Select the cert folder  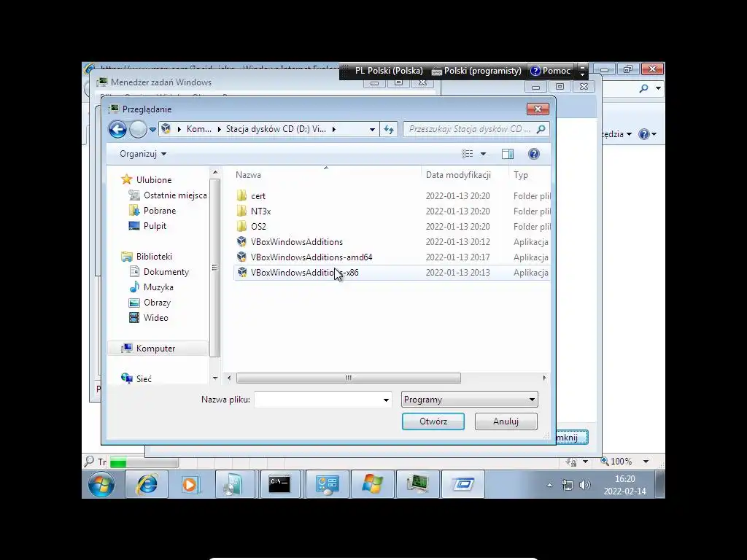click(x=258, y=195)
